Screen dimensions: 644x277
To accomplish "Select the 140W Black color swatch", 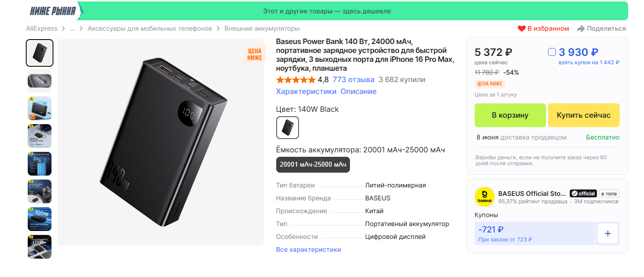I will [288, 128].
